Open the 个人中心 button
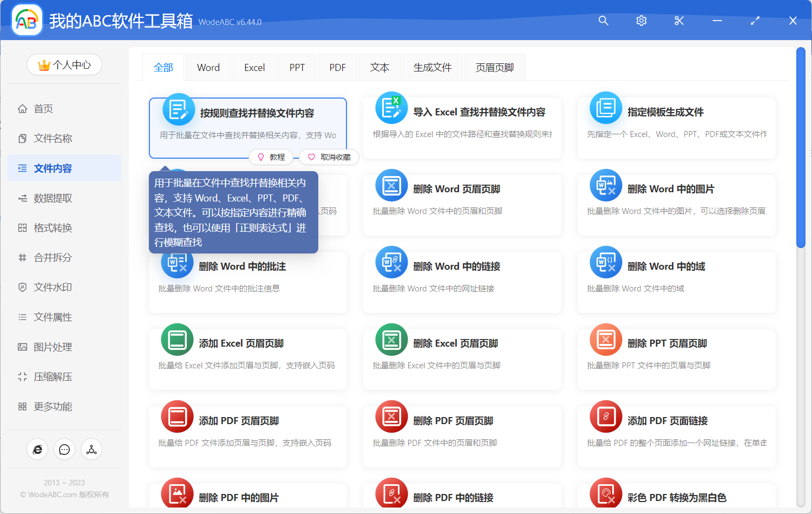This screenshot has width=812, height=514. pos(64,64)
